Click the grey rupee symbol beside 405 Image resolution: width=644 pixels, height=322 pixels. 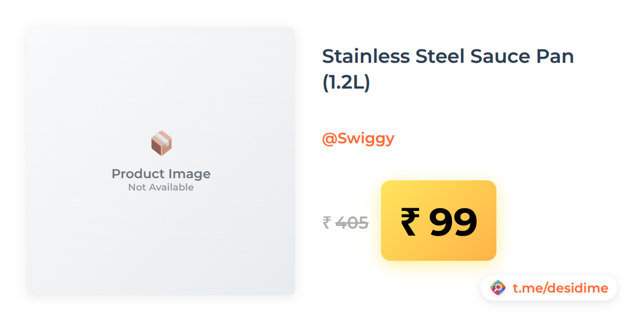(327, 222)
